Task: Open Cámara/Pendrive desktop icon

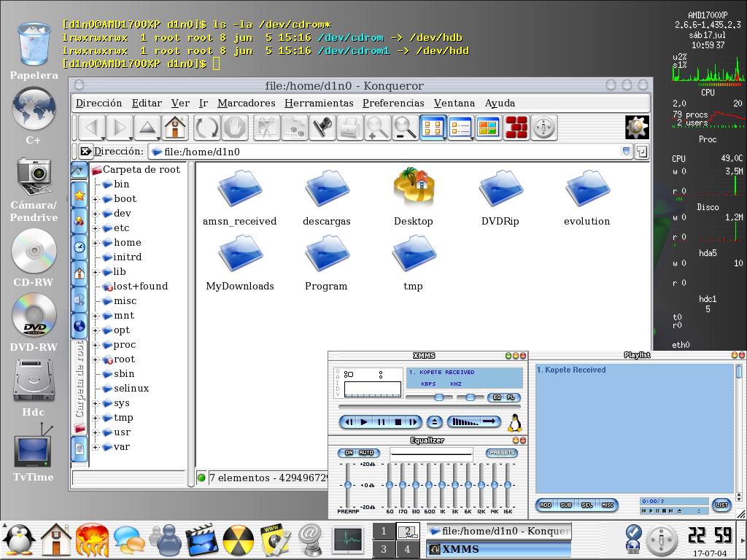Action: tap(34, 190)
